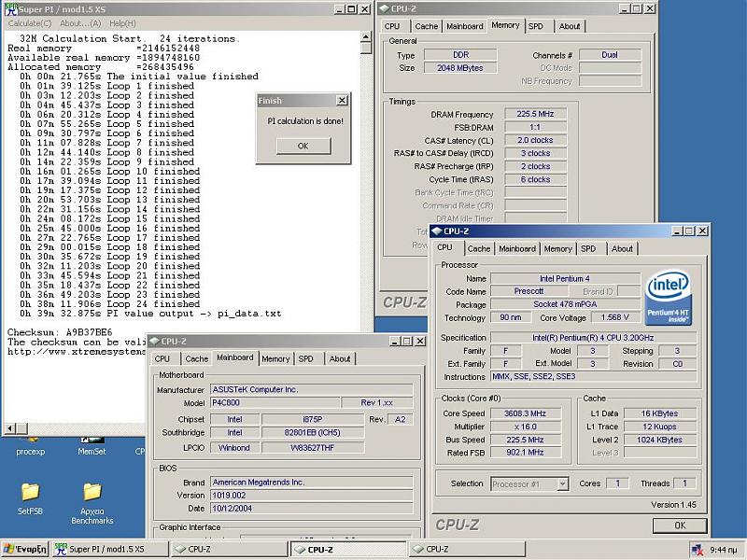Image resolution: width=747 pixels, height=560 pixels.
Task: Open the About tab in the front CPU-Z processor window
Action: pos(622,248)
